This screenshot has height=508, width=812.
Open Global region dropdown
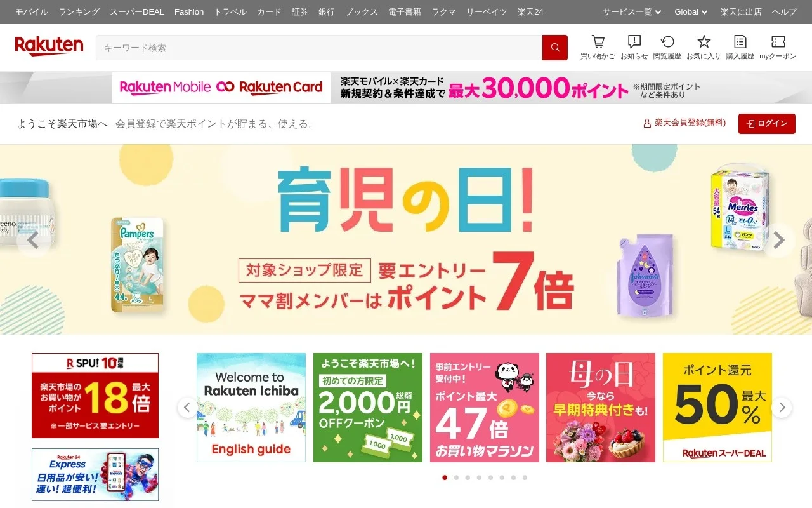coord(691,12)
